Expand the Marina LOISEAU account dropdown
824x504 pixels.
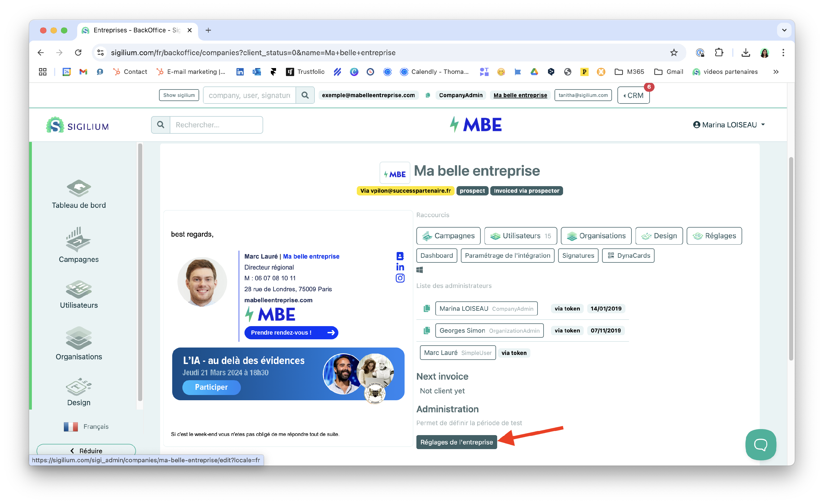(729, 125)
